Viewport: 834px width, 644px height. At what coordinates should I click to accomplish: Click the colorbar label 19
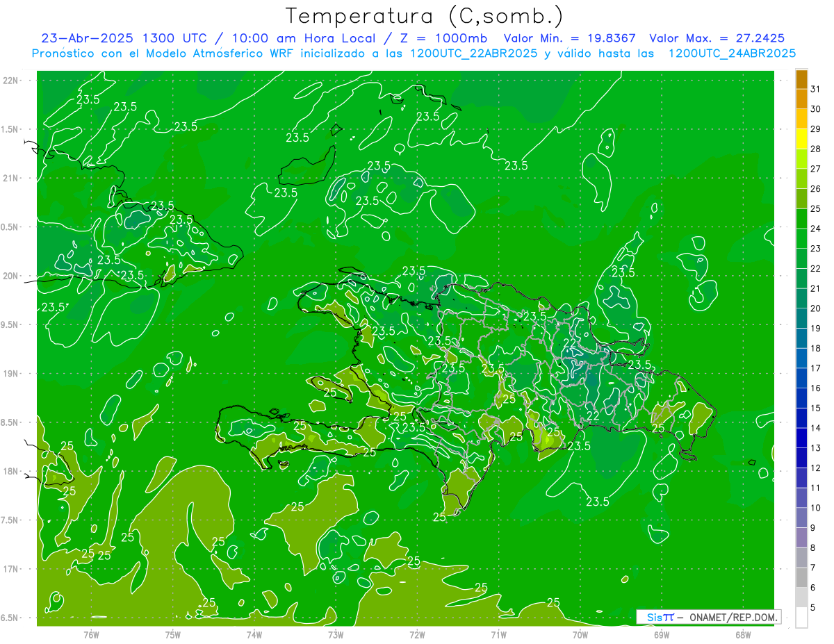[x=816, y=329]
